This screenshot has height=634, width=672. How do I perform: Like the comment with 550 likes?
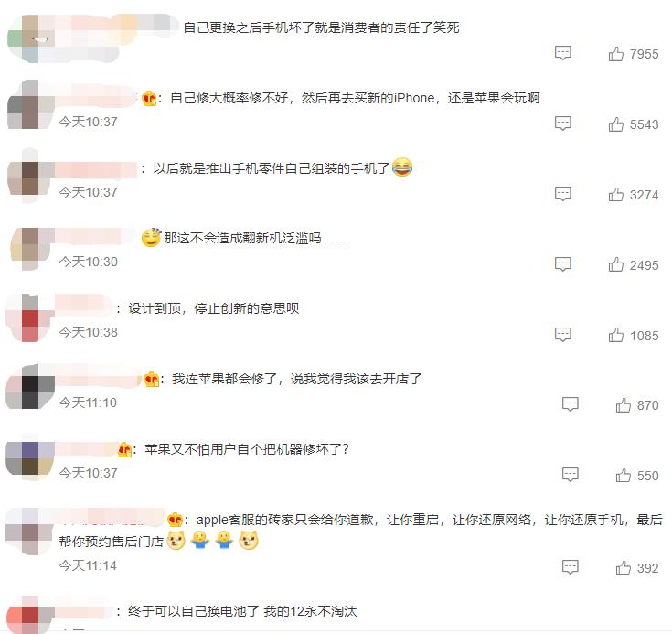624,476
